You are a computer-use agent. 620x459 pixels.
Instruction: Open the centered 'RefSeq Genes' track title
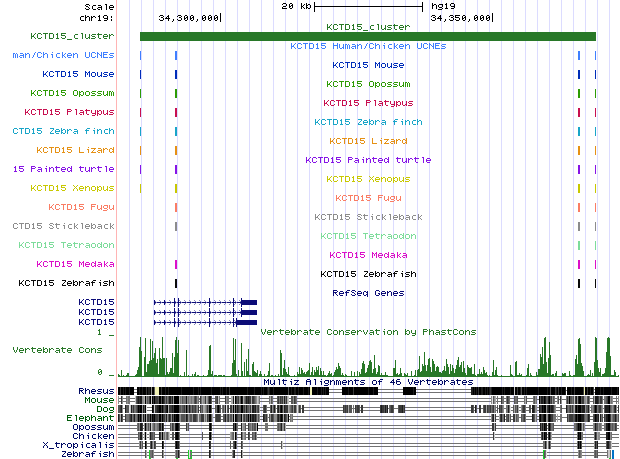tap(368, 293)
